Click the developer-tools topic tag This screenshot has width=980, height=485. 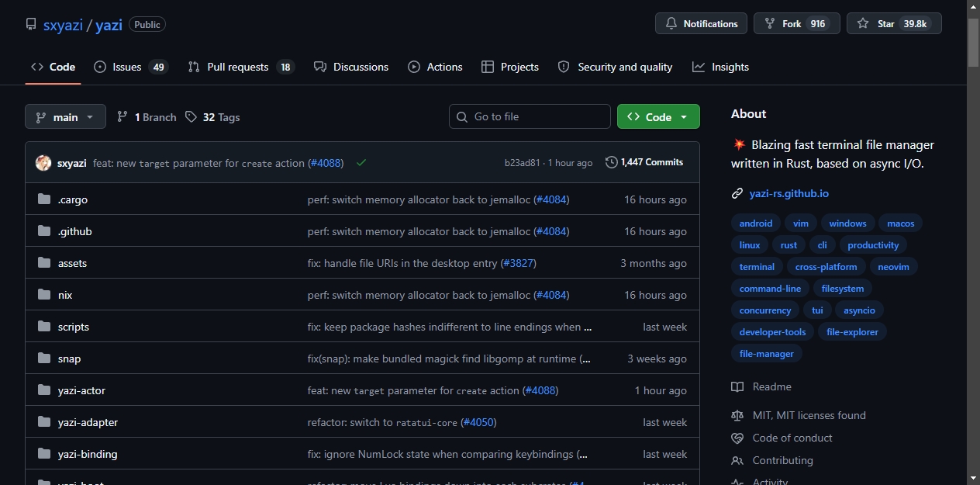773,332
